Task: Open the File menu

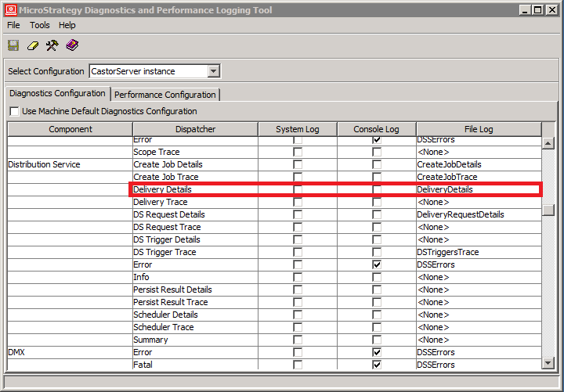Action: click(x=14, y=25)
